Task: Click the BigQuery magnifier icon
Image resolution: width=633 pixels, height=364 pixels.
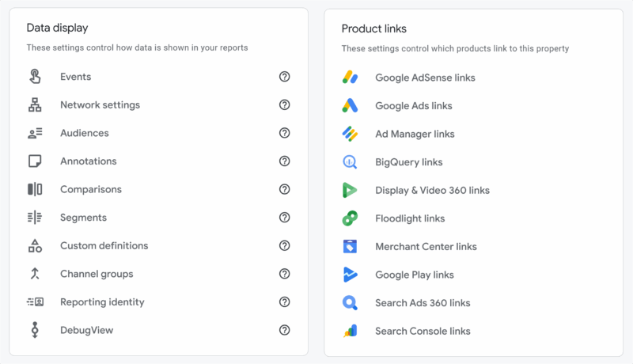Action: (350, 162)
